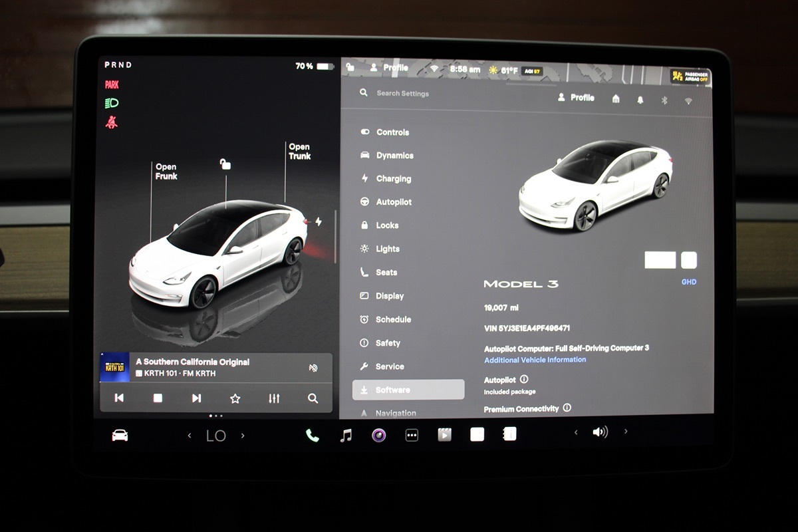798x532 pixels.
Task: Open the Charging settings menu item
Action: pyautogui.click(x=393, y=179)
